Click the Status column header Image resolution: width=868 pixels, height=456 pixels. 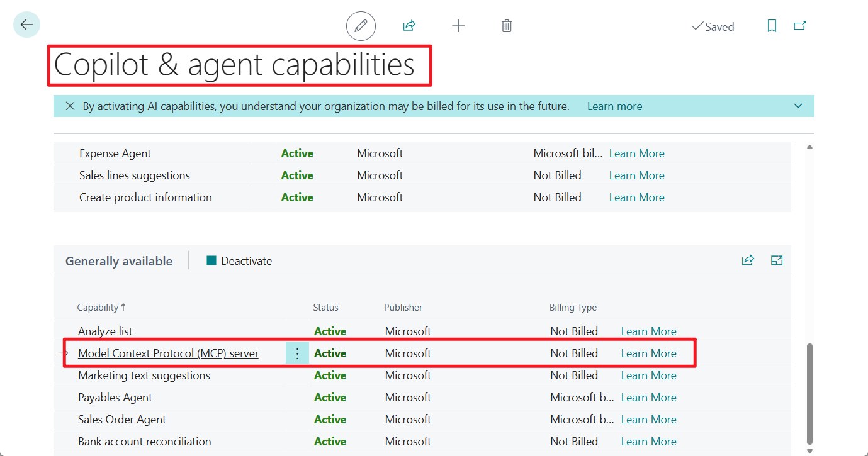click(325, 308)
